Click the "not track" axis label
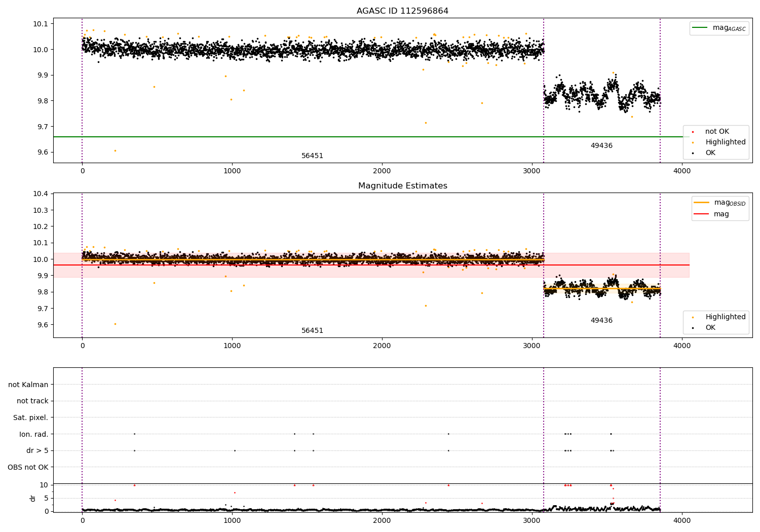This screenshot has height=532, width=760. pyautogui.click(x=32, y=401)
